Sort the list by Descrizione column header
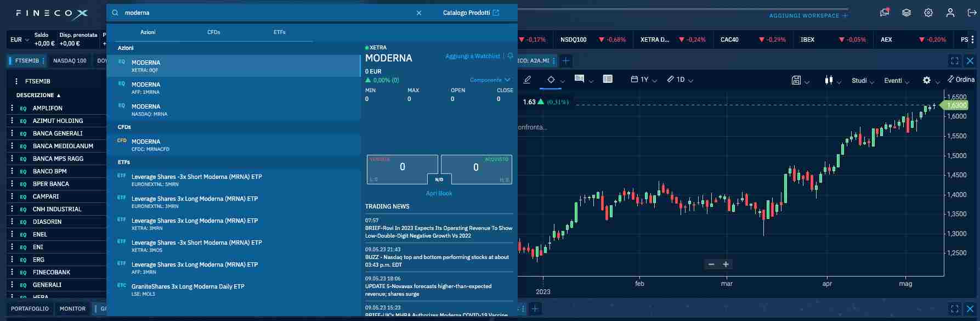This screenshot has width=980, height=321. tap(38, 95)
